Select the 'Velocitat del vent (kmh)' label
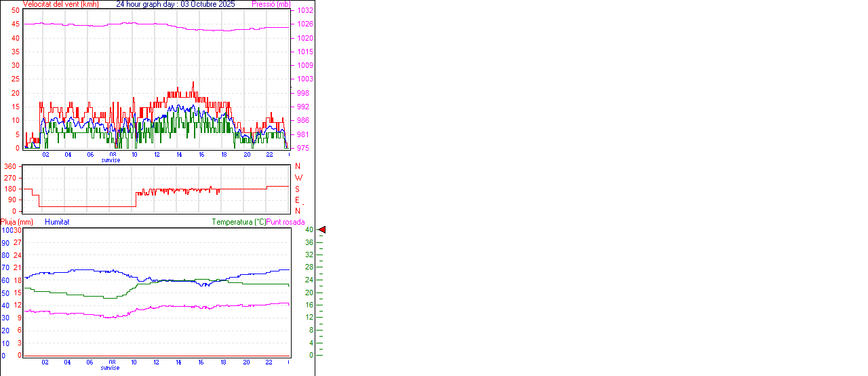The height and width of the screenshot is (376, 868). pyautogui.click(x=60, y=4)
